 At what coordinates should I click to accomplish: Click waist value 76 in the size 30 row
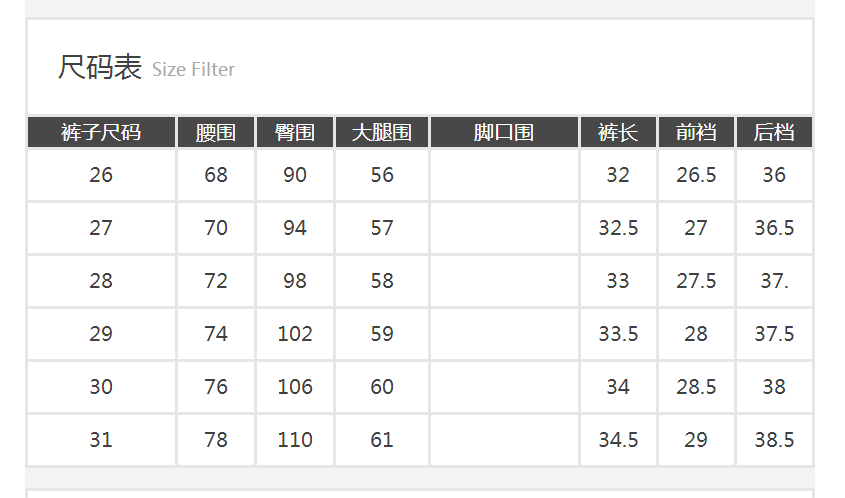tap(216, 387)
